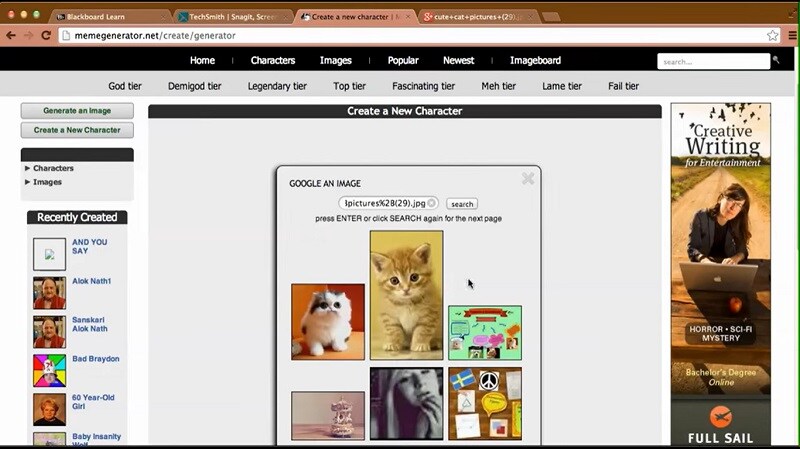
Task: Open the Sanskari Alok Nath link
Action: click(89, 324)
